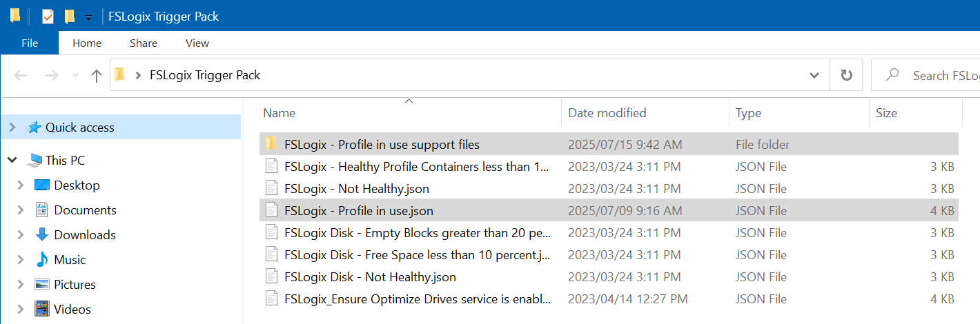Click file icon of 'FSLogix - Not Healthy.json'
980x324 pixels.
point(271,189)
